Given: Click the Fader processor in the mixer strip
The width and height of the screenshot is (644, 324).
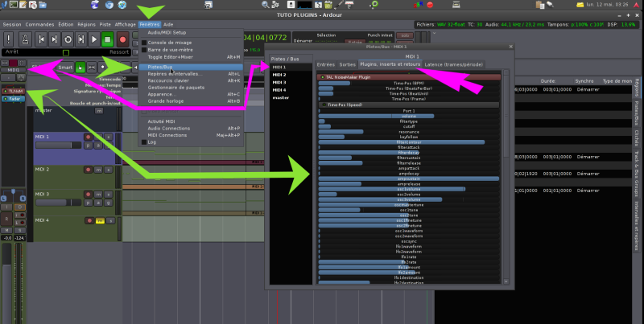Looking at the screenshot, I should (x=14, y=99).
